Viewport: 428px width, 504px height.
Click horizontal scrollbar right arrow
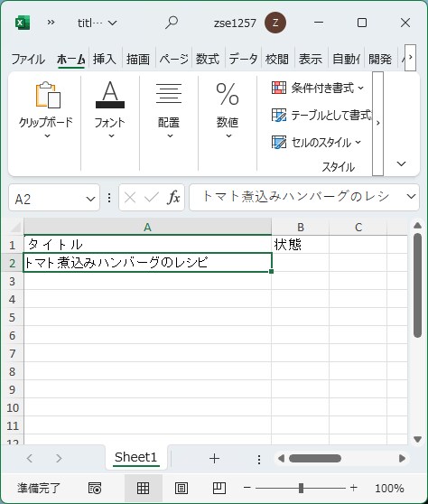[402, 458]
